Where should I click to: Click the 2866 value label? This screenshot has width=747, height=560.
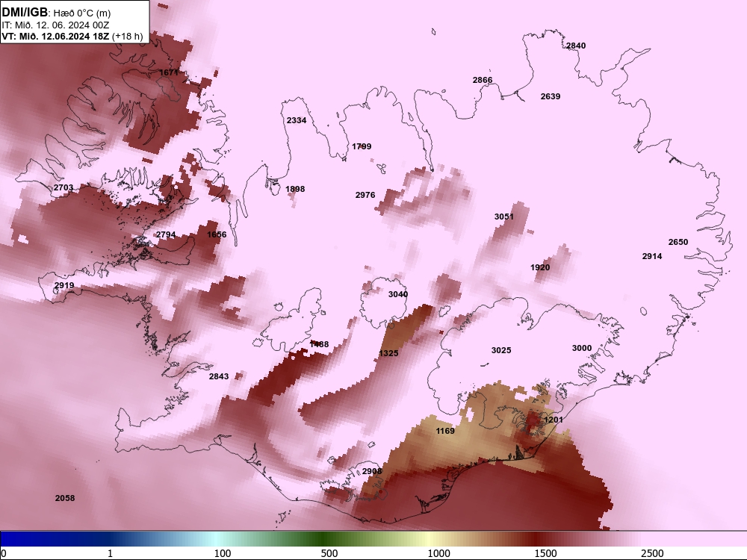482,80
